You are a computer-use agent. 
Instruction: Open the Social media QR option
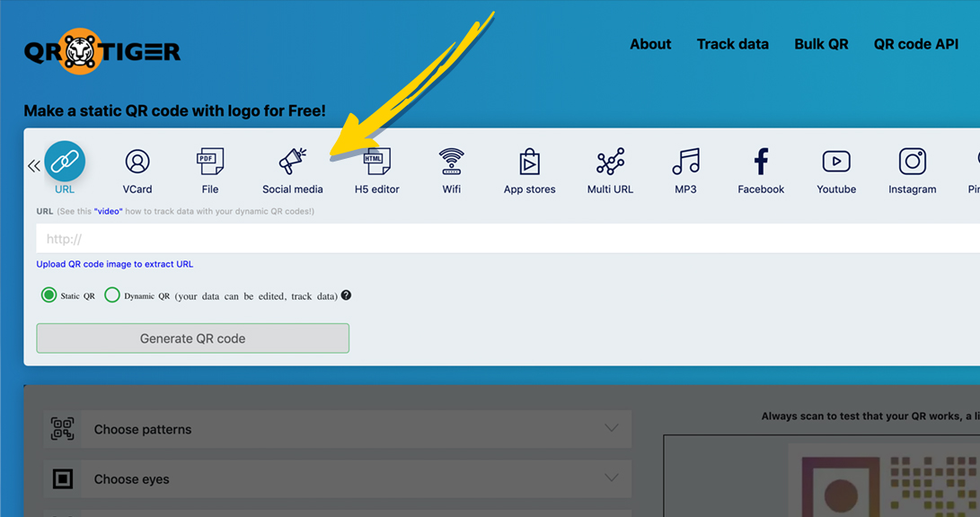(293, 162)
